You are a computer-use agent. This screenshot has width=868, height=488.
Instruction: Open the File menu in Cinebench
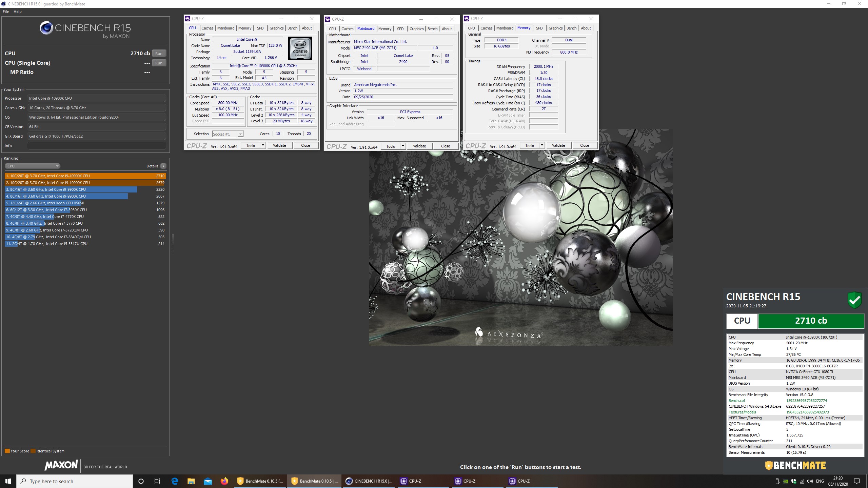6,12
